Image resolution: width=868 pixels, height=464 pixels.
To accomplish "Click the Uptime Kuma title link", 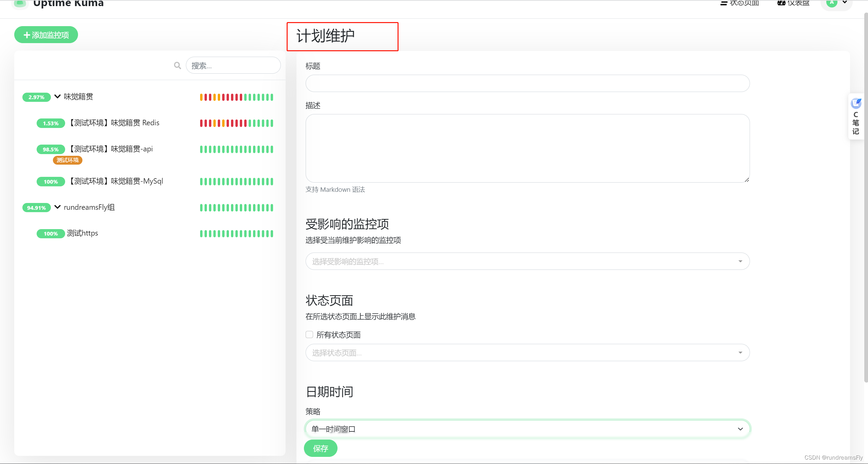I will [69, 3].
